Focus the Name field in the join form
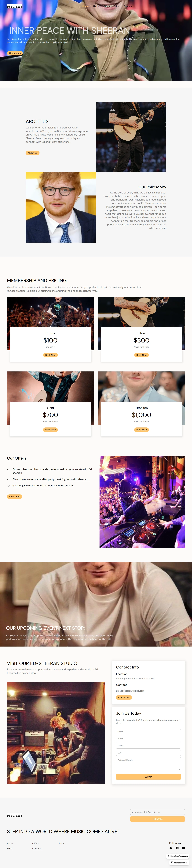 coord(148,732)
